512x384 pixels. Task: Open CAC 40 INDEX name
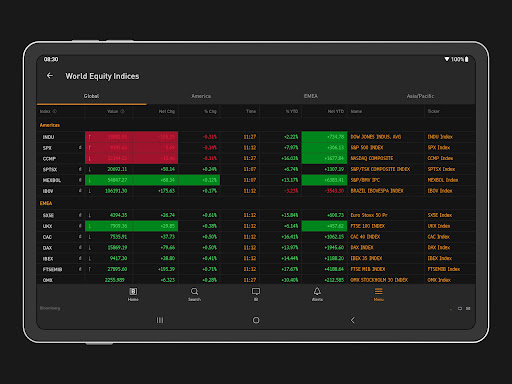(x=365, y=237)
